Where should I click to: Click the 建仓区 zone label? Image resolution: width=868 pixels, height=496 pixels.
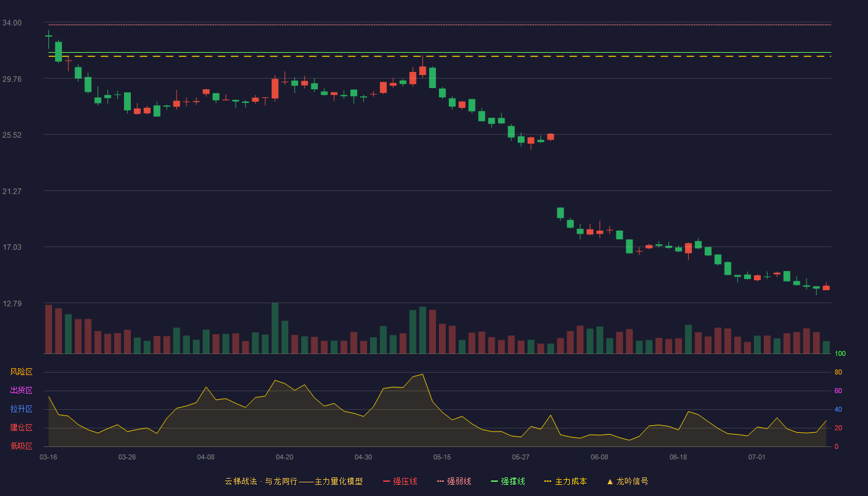[21, 428]
